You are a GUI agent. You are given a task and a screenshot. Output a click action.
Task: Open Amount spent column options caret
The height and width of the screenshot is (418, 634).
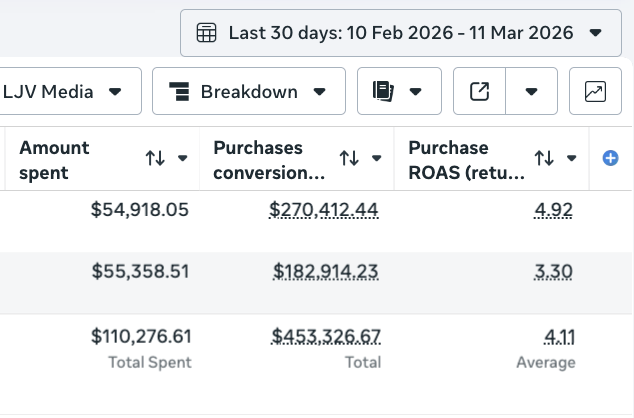(x=182, y=158)
